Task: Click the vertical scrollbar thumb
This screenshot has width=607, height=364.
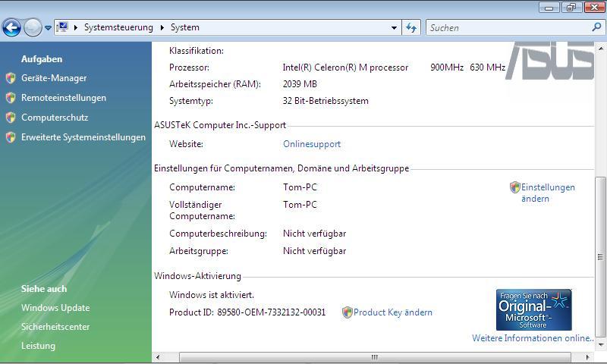Action: pyautogui.click(x=600, y=256)
